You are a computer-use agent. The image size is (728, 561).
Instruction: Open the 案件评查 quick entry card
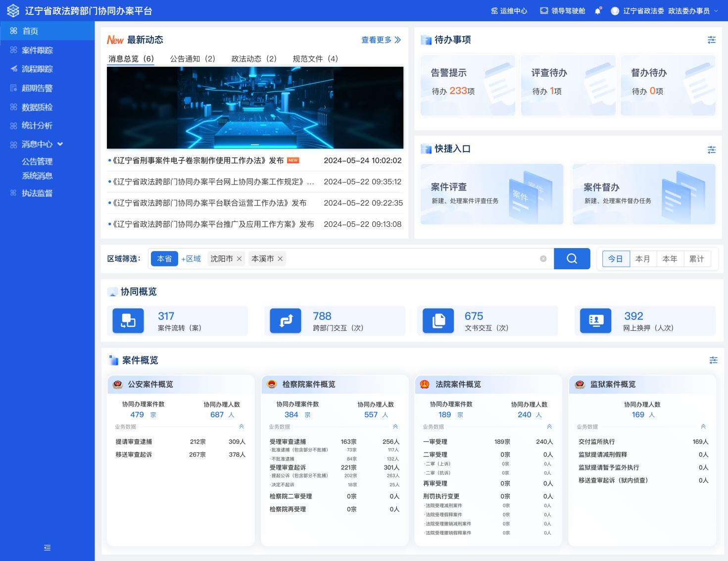point(491,194)
